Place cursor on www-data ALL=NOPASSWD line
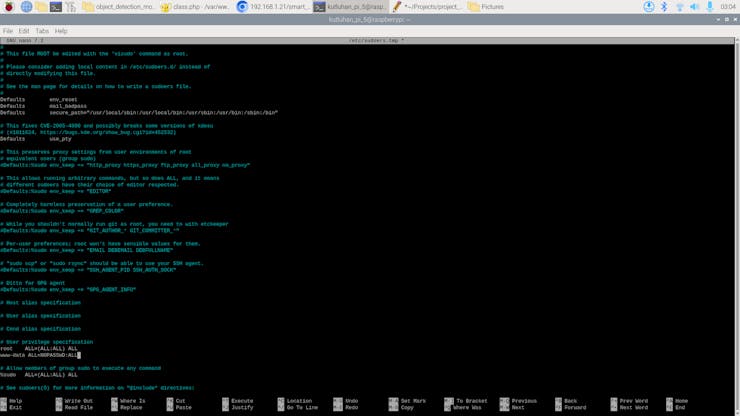Image resolution: width=740 pixels, height=416 pixels. point(40,355)
